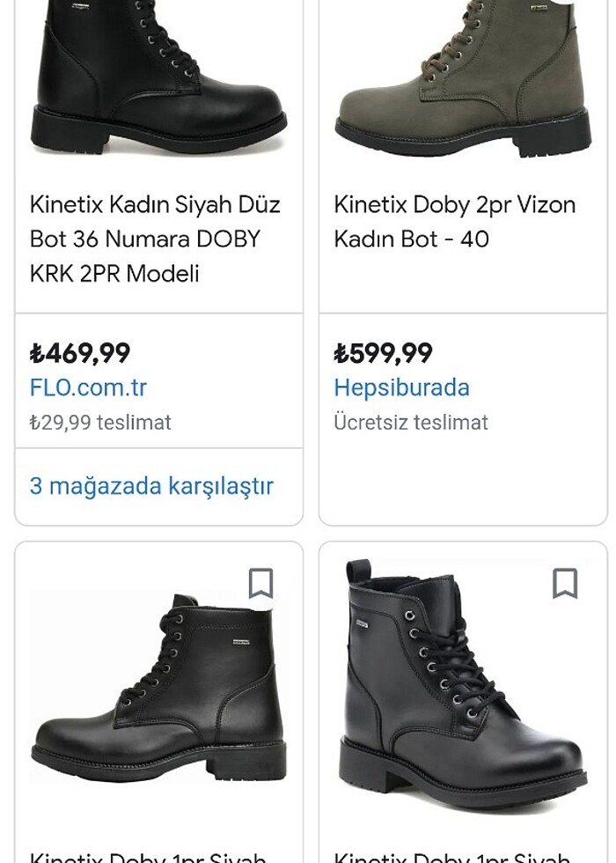Select the ₺469,99 price label
This screenshot has height=863, width=616.
[78, 353]
